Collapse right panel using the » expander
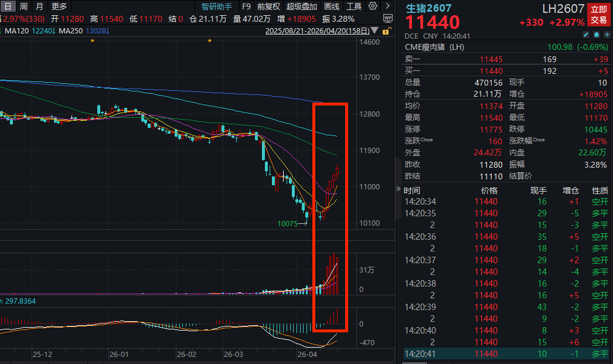 tap(399, 189)
